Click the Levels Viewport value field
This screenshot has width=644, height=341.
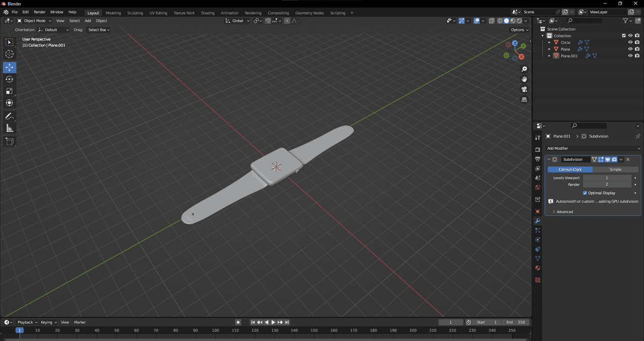[607, 178]
